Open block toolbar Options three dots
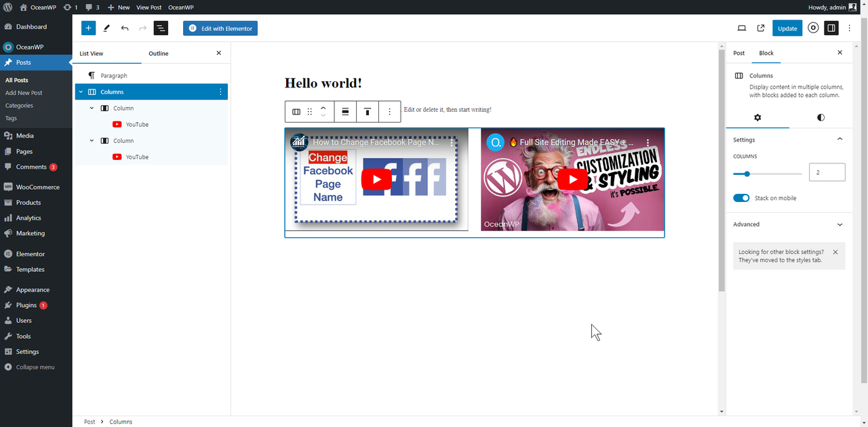Screen dimensions: 868x427 (x=389, y=112)
